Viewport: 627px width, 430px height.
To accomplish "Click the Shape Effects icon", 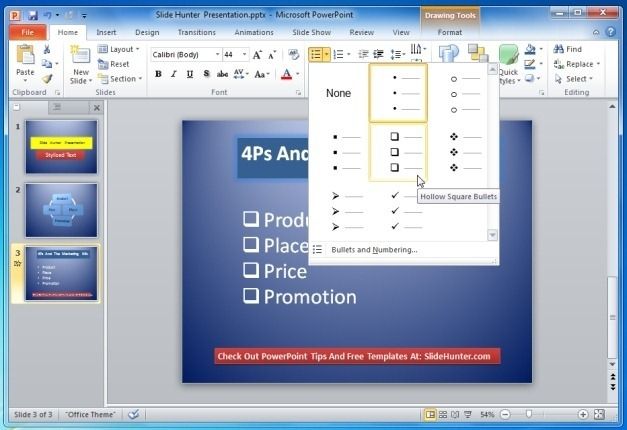I will pyautogui.click(x=530, y=78).
